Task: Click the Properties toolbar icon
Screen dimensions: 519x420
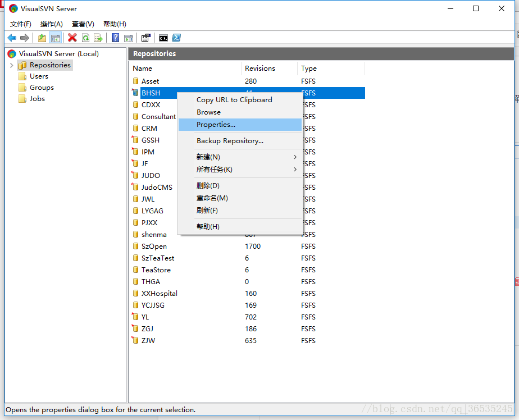Action: point(145,38)
